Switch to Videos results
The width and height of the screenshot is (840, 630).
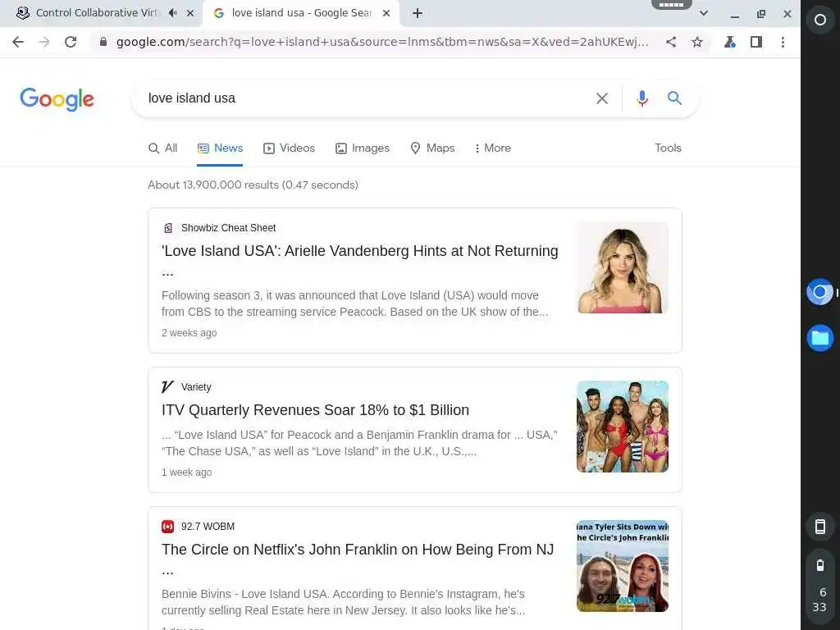289,148
